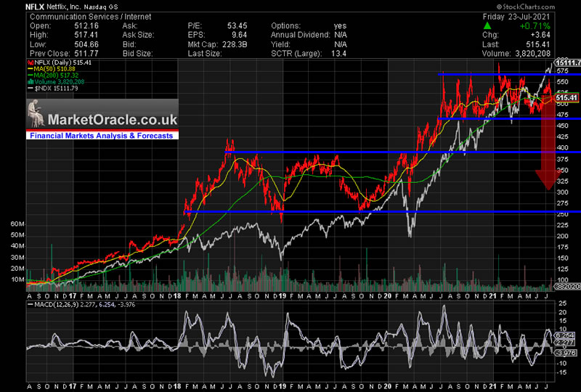Click 'Communication Services / Internet' sector label
The height and width of the screenshot is (392, 581).
(90, 17)
